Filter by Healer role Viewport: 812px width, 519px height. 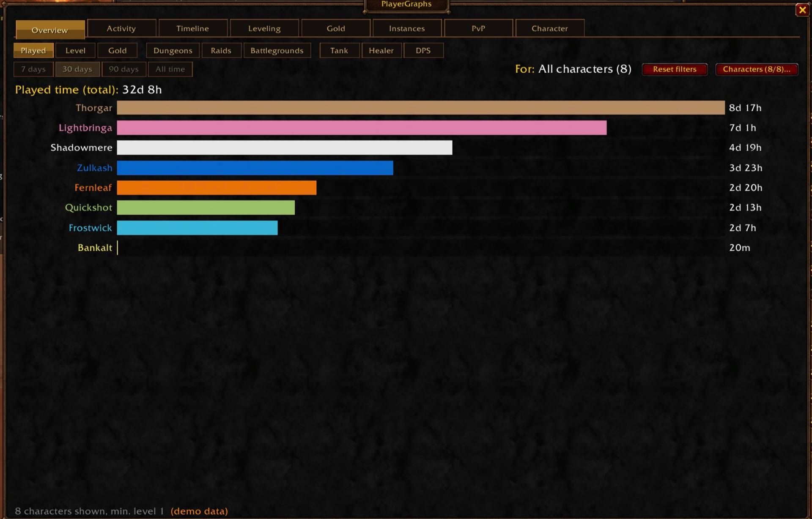point(381,50)
